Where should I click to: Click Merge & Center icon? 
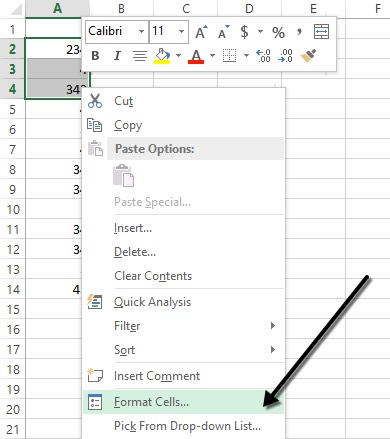[x=321, y=32]
